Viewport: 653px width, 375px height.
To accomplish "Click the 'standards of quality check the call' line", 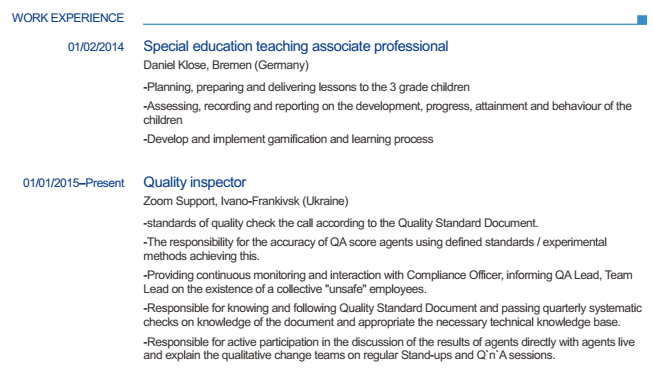I will [x=341, y=223].
